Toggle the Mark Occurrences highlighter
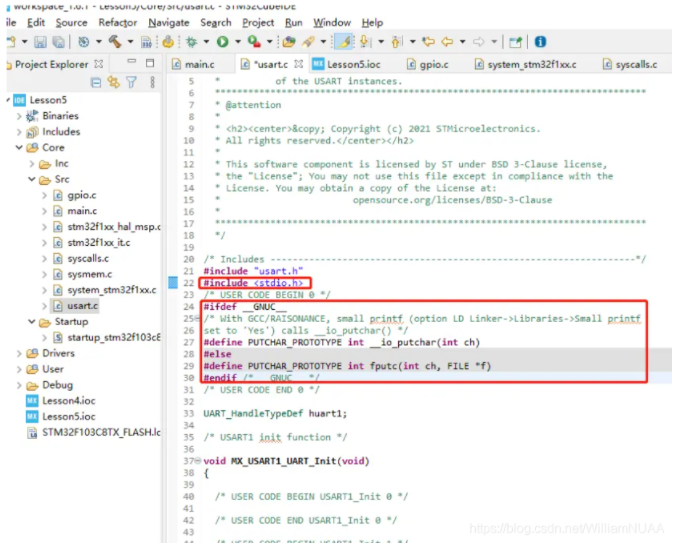This screenshot has height=558, width=680. coord(344,42)
